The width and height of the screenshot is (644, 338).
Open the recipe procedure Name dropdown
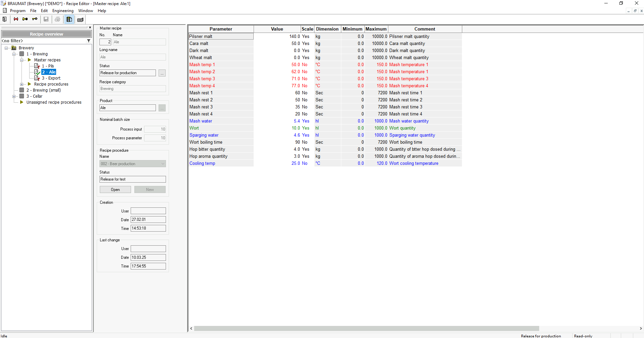(163, 164)
